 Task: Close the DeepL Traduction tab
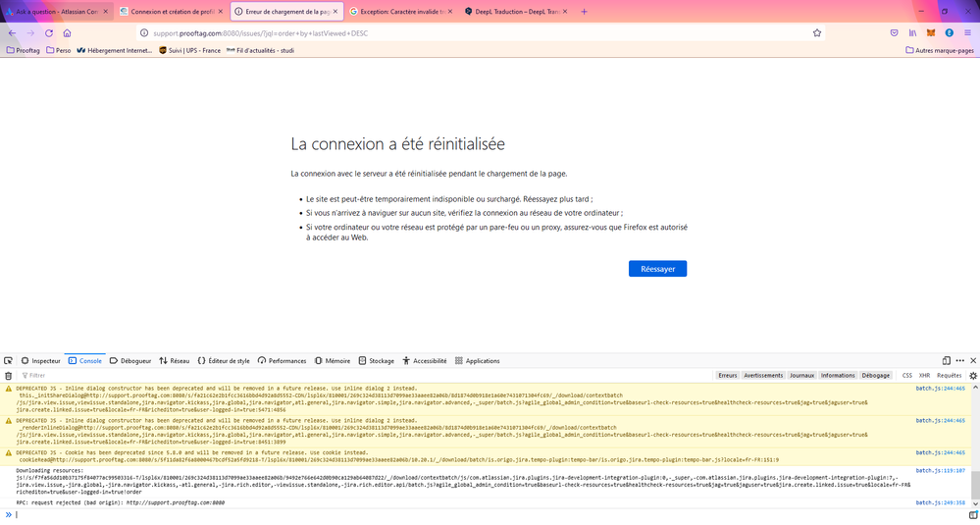565,11
